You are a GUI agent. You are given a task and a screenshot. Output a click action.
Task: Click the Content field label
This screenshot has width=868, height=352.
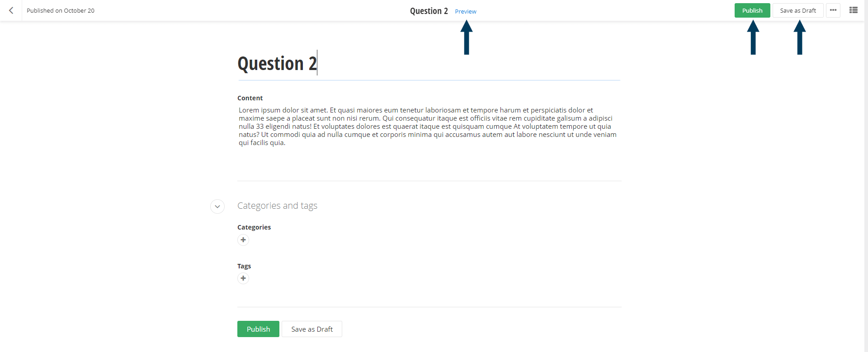(x=250, y=98)
